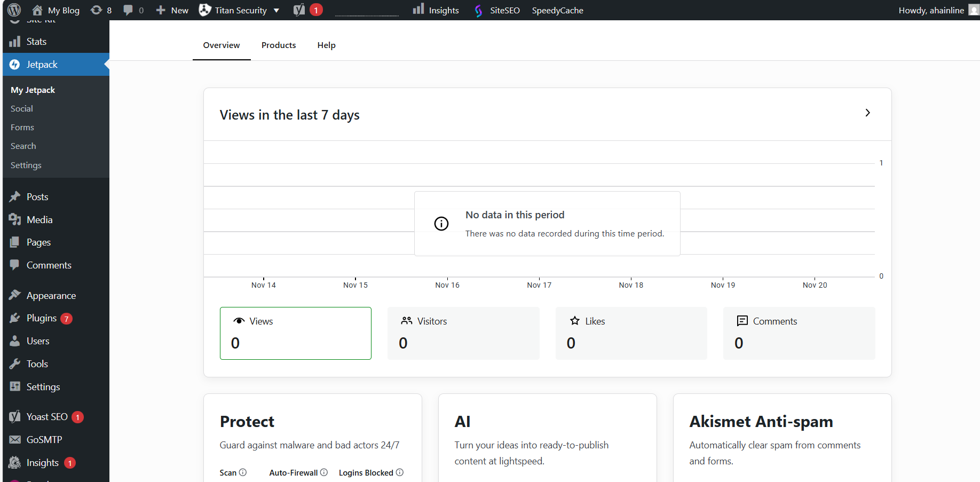980x482 pixels.
Task: Open Insights from the admin bar
Action: click(x=436, y=10)
